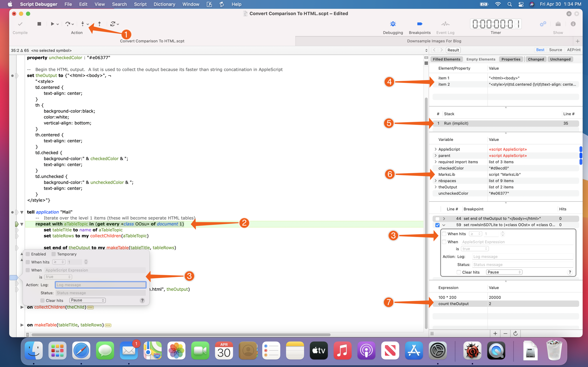
Task: Click the Compile checkmark icon
Action: [20, 24]
